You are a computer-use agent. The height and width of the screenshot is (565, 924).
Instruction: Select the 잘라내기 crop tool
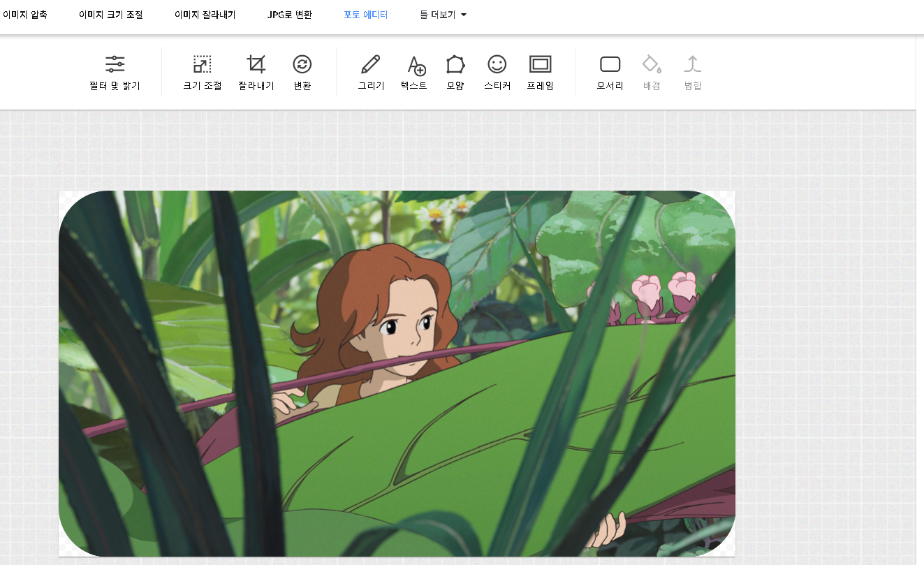[256, 73]
